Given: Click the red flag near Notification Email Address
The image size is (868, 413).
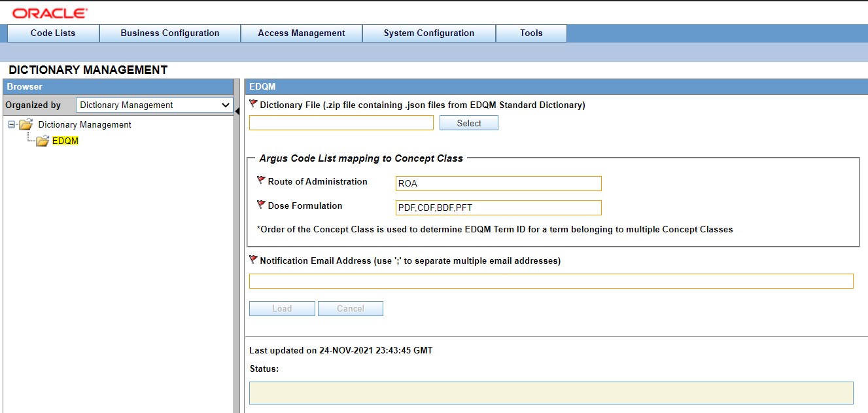Looking at the screenshot, I should (x=254, y=260).
